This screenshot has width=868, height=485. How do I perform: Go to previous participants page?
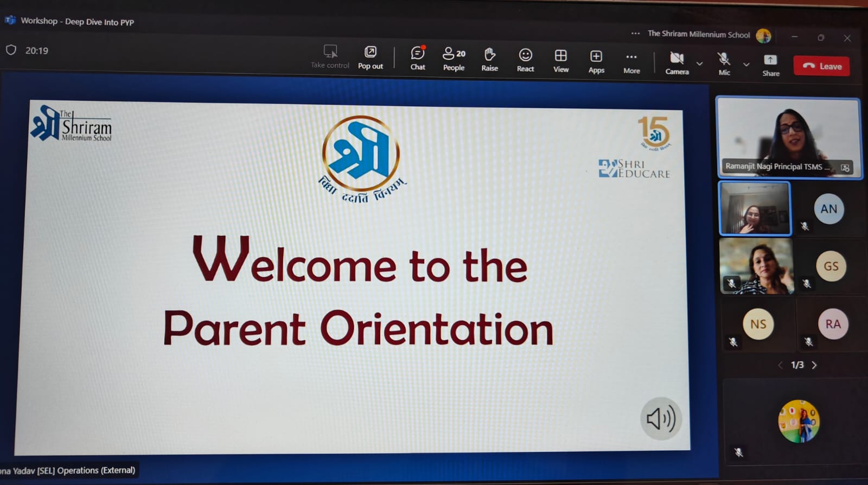point(780,365)
